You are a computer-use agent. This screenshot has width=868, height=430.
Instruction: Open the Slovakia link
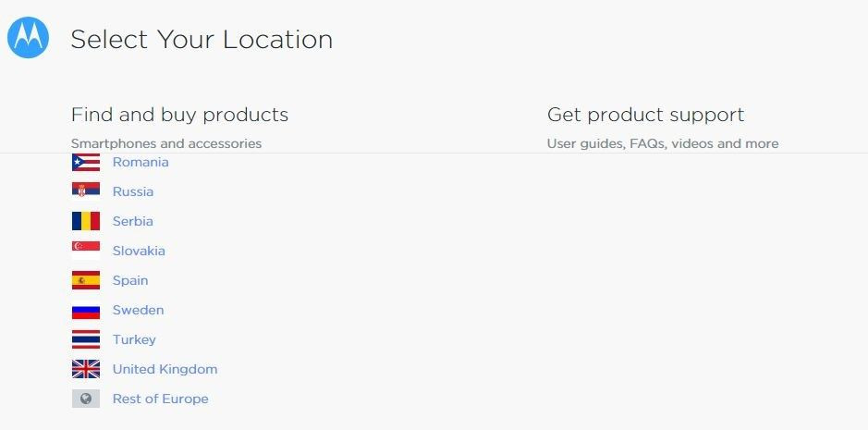[139, 251]
